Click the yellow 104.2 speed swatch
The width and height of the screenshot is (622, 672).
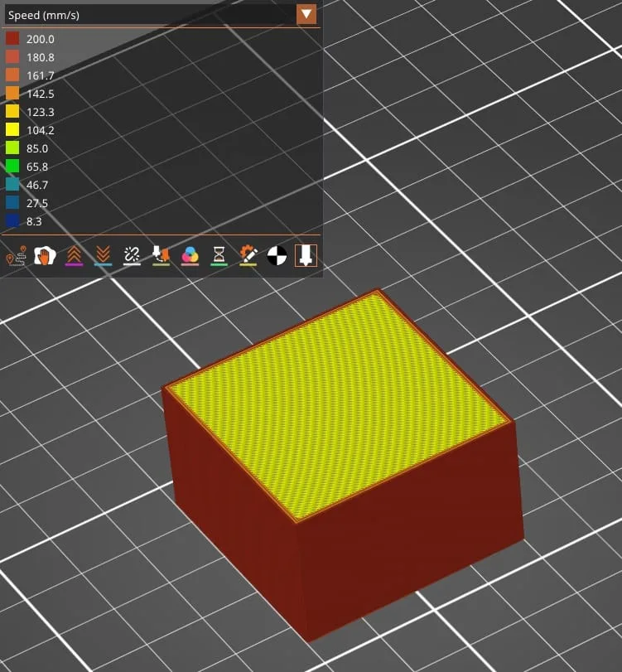click(12, 130)
